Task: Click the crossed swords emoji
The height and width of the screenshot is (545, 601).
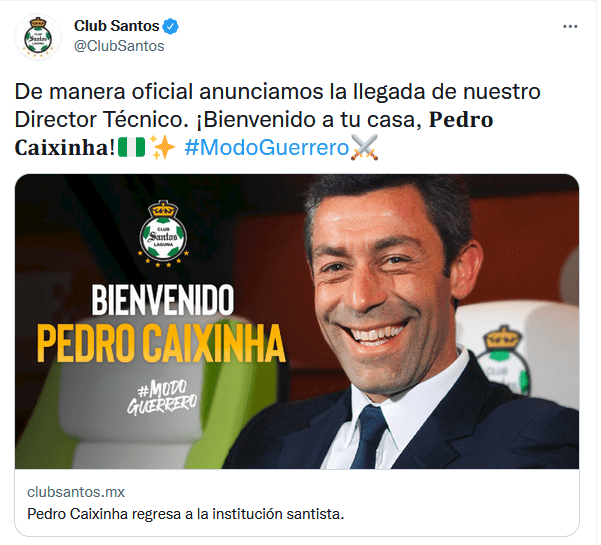Action: pyautogui.click(x=364, y=148)
